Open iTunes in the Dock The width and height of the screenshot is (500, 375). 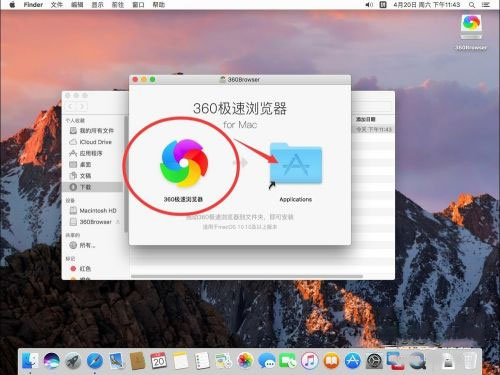[x=310, y=361]
